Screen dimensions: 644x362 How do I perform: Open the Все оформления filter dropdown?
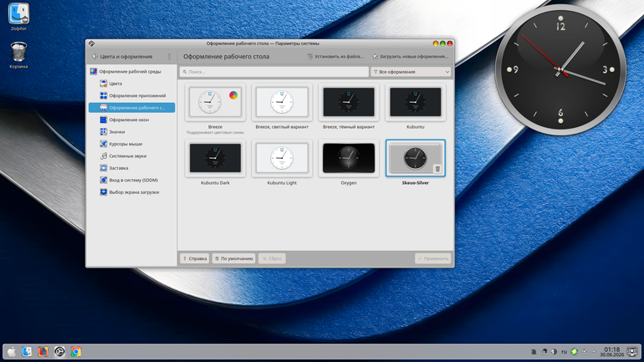point(411,72)
